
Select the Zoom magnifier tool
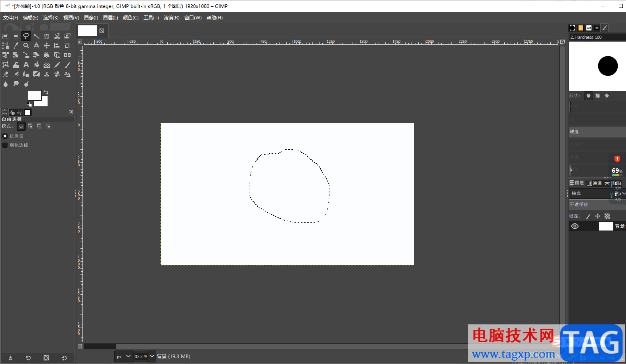click(26, 46)
